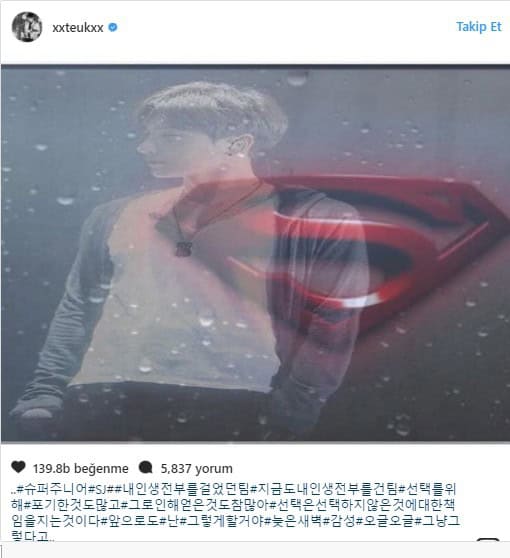Click the comment bubble icon
Screen dimensions: 510x558
tap(146, 467)
